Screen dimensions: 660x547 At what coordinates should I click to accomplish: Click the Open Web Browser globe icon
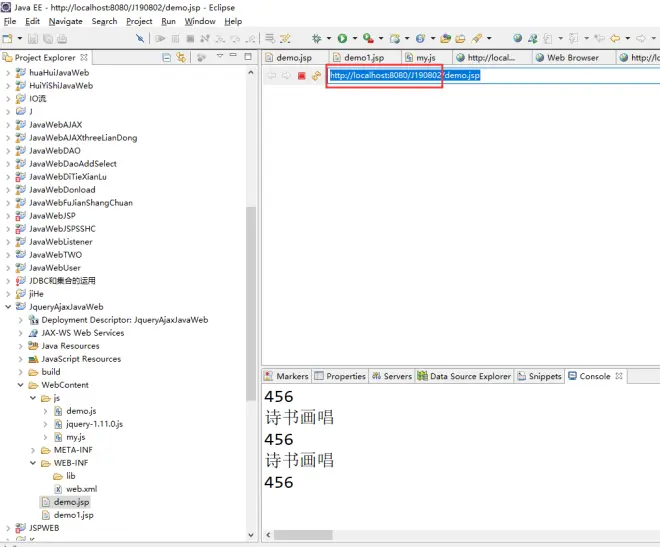518,39
